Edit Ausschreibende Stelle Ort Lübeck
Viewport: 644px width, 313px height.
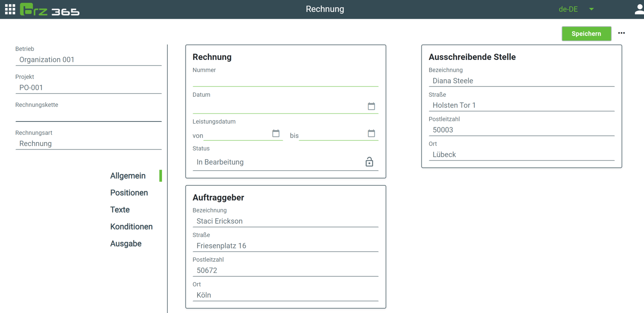[522, 155]
